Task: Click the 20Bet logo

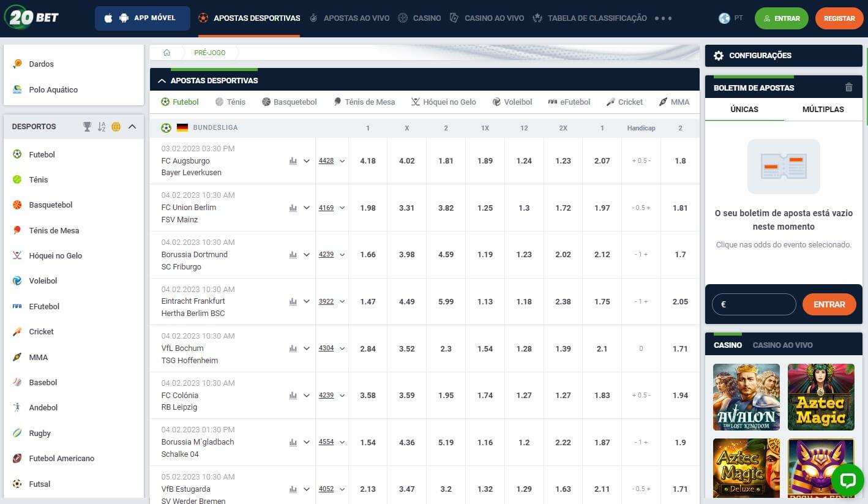Action: (32, 17)
